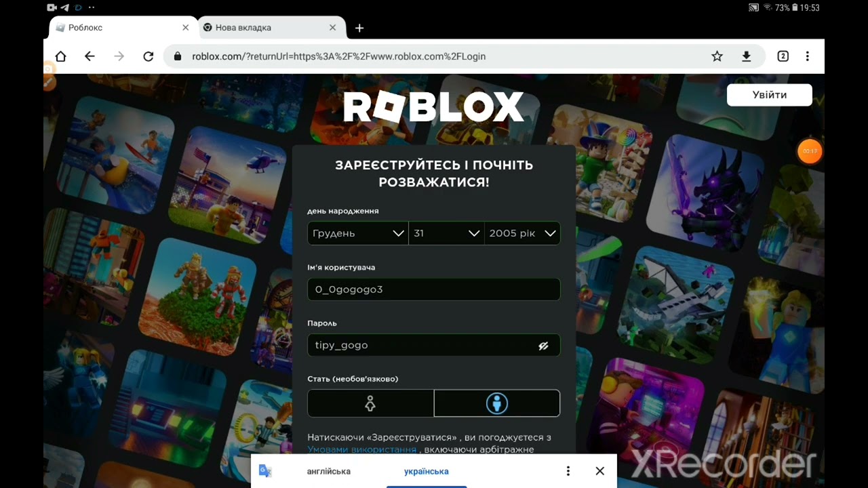Toggle password visibility eye icon
The height and width of the screenshot is (488, 868).
pos(543,346)
